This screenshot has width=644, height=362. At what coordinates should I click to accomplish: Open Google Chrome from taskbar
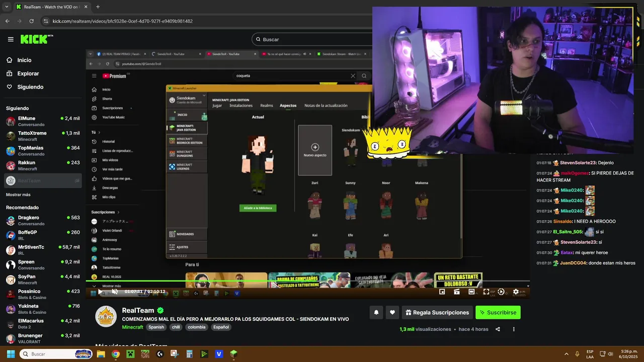tap(115, 354)
